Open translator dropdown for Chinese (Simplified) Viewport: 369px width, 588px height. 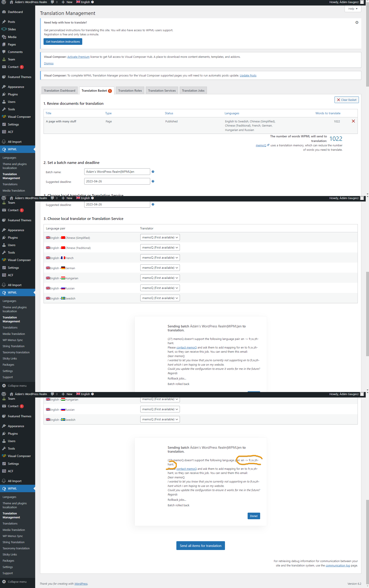[160, 238]
